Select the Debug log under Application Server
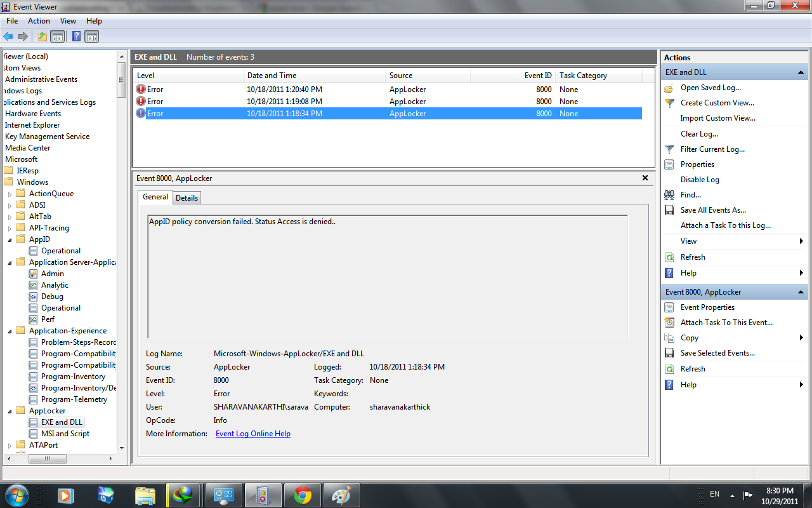This screenshot has width=812, height=508. (52, 297)
